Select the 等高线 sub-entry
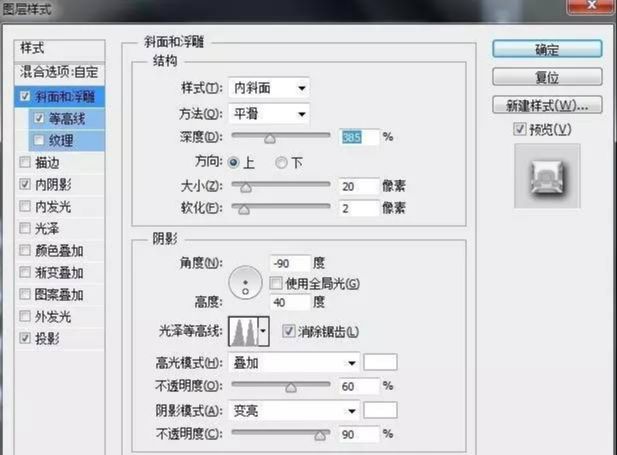This screenshot has width=617, height=455. [67, 118]
